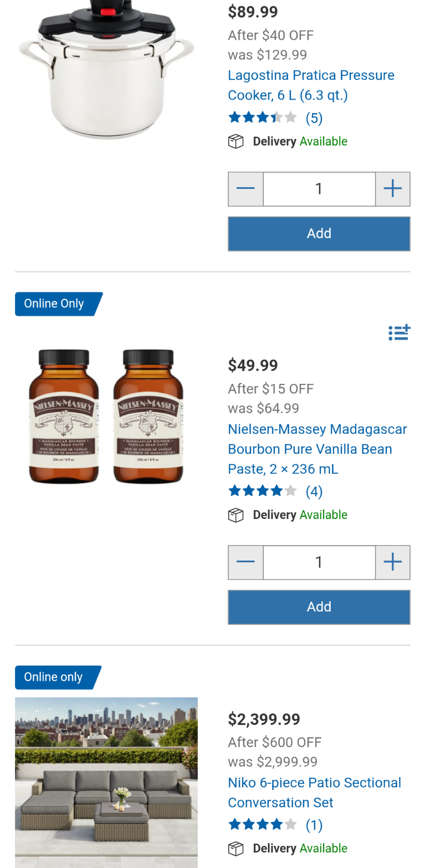The width and height of the screenshot is (425, 868).
Task: Open the patio sectional product image
Action: (x=106, y=782)
